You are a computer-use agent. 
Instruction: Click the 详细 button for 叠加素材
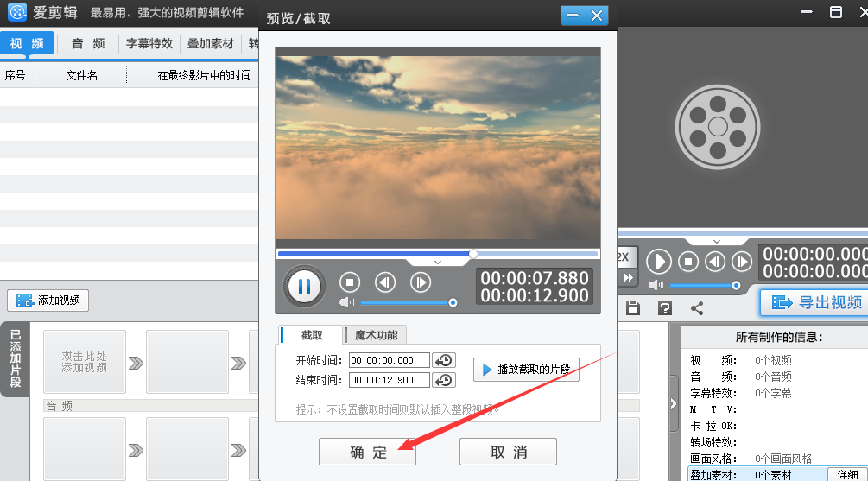click(x=847, y=474)
